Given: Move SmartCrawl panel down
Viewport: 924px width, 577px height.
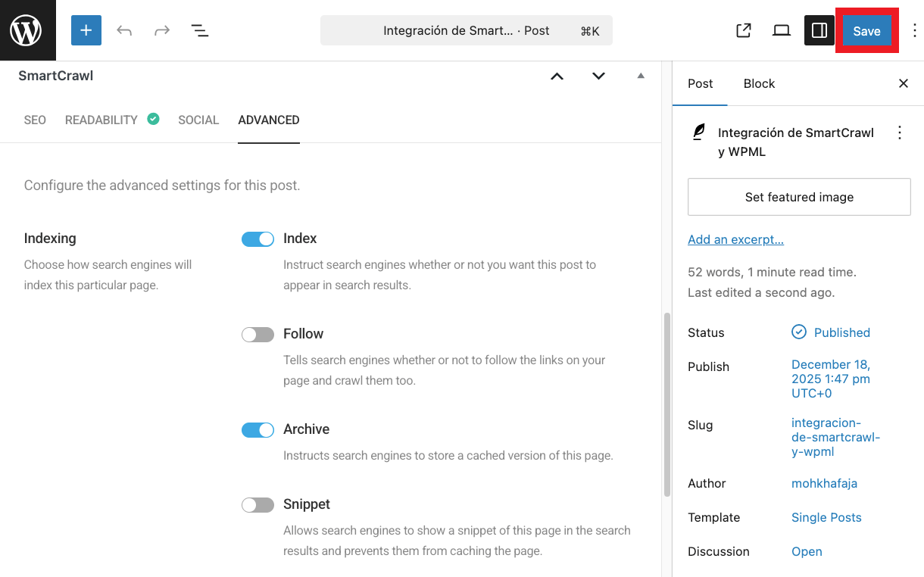Looking at the screenshot, I should 598,76.
